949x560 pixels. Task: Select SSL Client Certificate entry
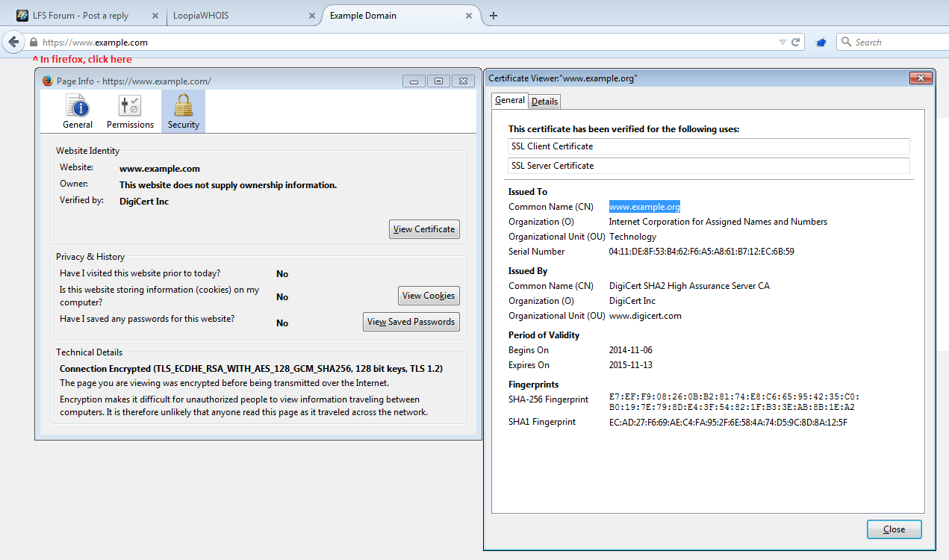pos(709,146)
